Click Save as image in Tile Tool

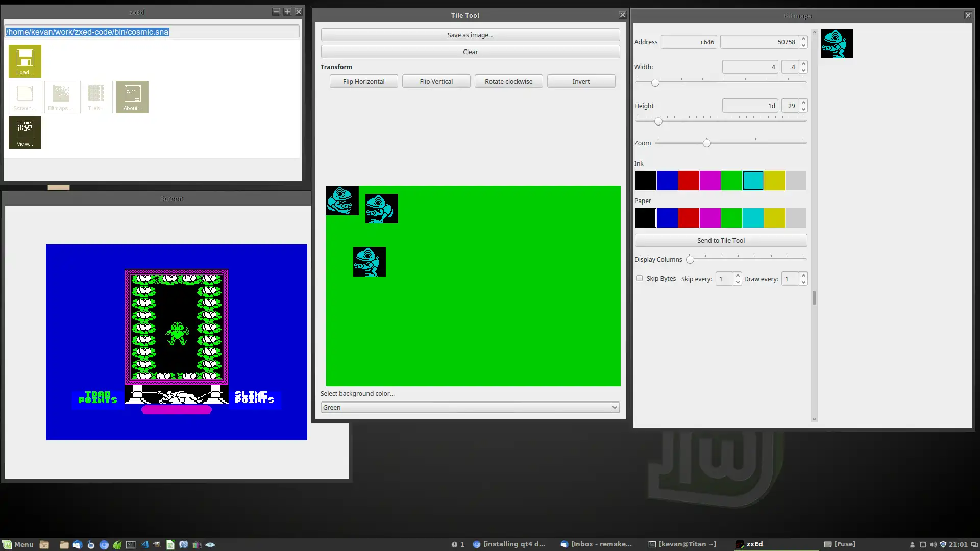[x=470, y=34]
